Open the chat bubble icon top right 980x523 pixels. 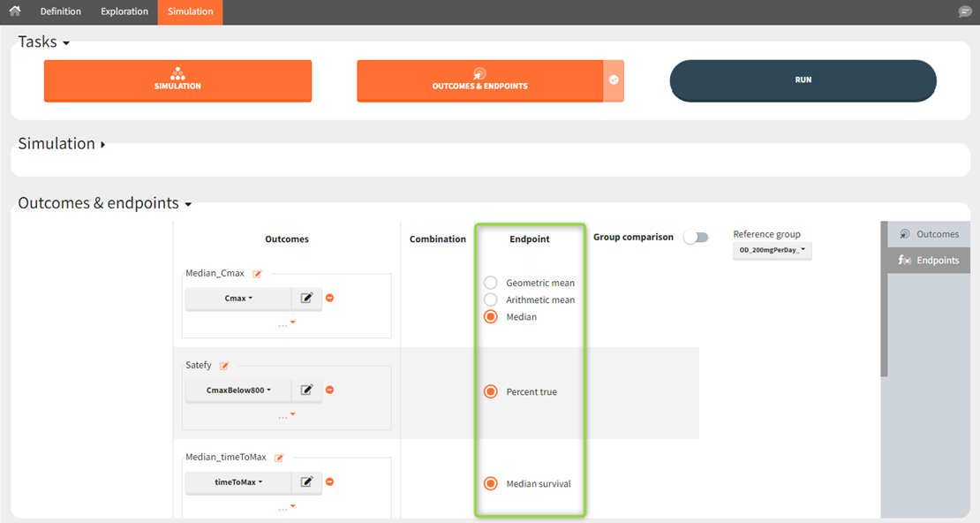pos(965,11)
